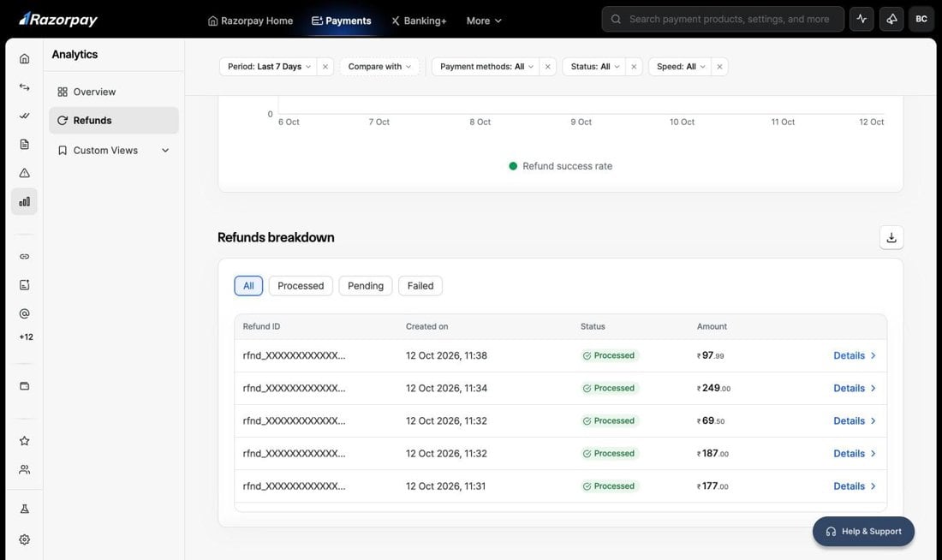The height and width of the screenshot is (560, 942).
Task: Open the Compare with dropdown
Action: pos(379,67)
